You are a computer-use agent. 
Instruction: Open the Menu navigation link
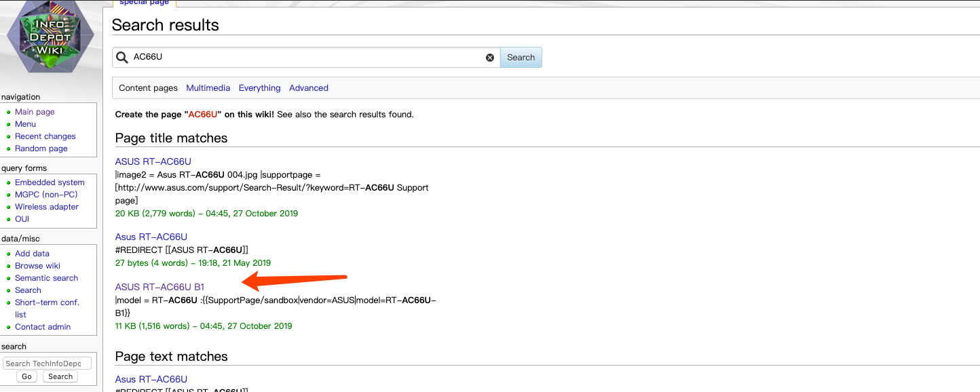coord(26,124)
